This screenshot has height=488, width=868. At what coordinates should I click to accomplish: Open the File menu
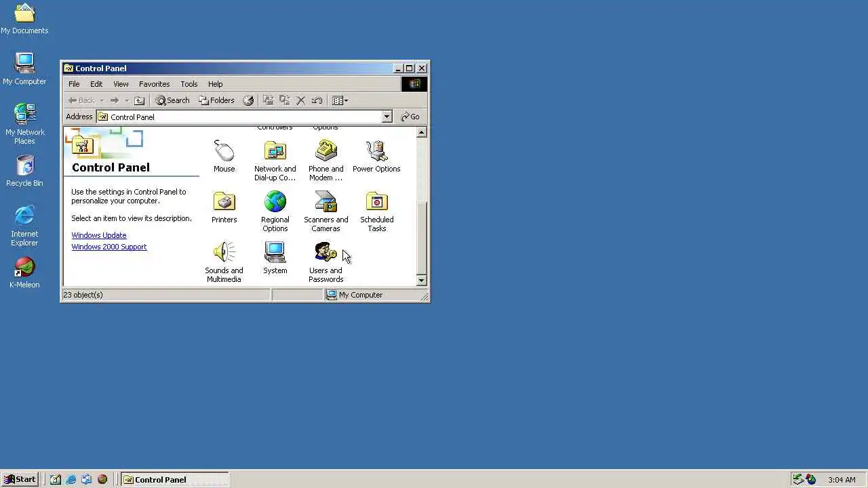[x=74, y=84]
